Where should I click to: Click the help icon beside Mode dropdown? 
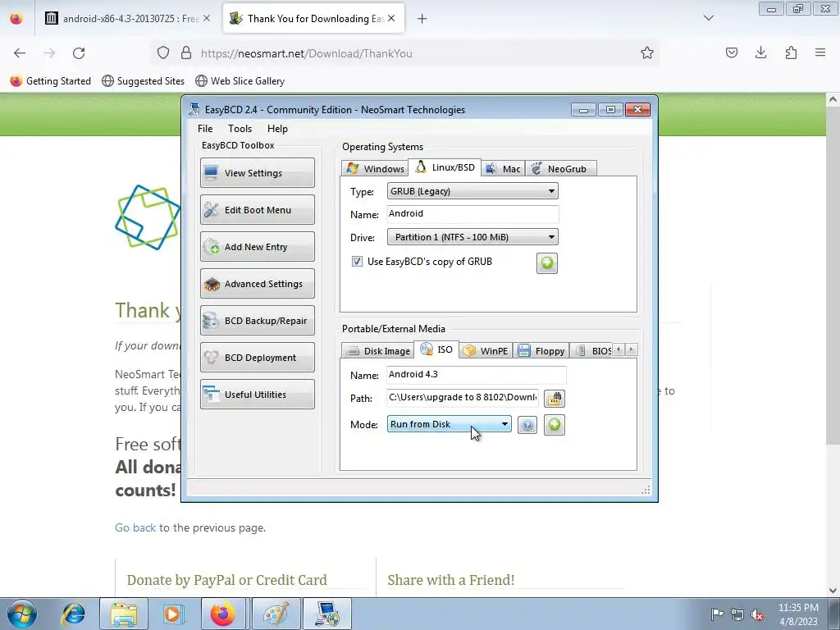(x=527, y=426)
